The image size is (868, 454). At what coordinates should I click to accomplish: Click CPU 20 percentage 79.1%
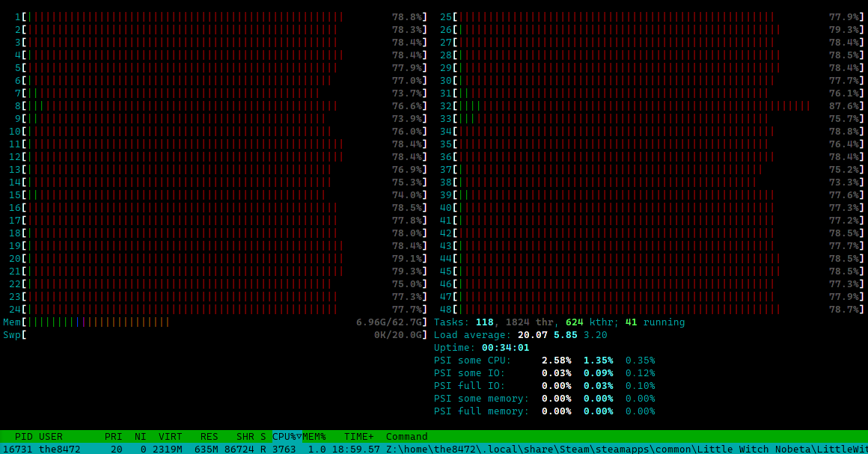point(407,259)
